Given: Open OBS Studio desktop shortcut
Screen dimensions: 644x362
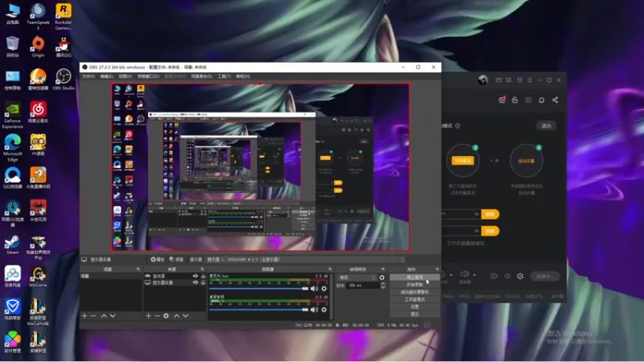Looking at the screenshot, I should coord(64,79).
